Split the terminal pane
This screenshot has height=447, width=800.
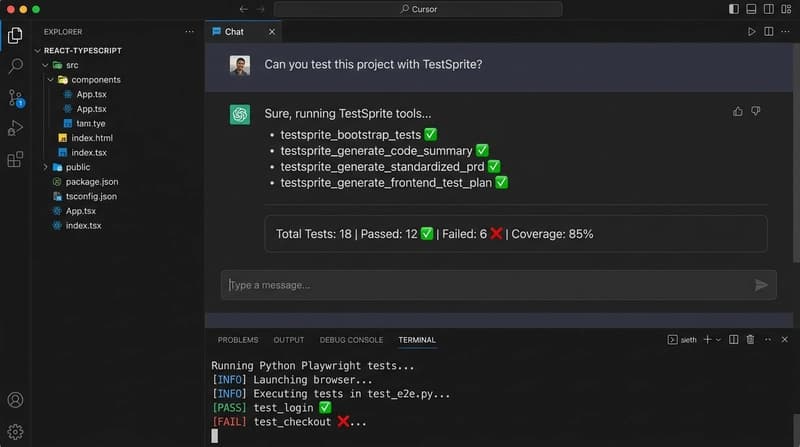(733, 340)
